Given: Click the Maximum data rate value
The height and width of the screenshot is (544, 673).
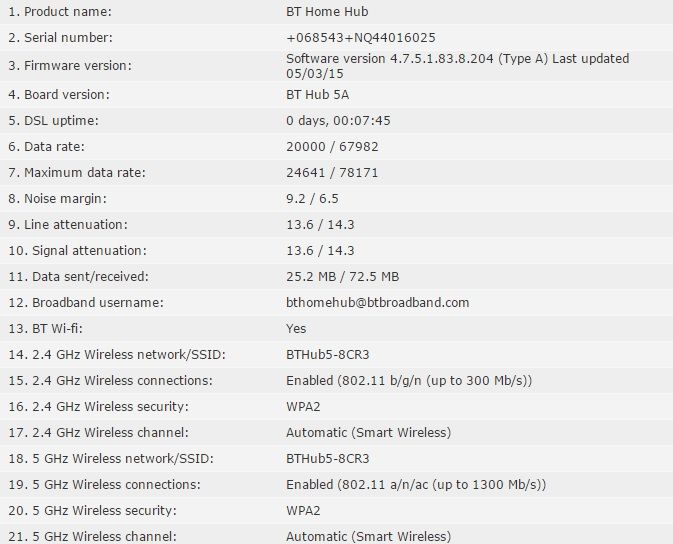Looking at the screenshot, I should 332,173.
